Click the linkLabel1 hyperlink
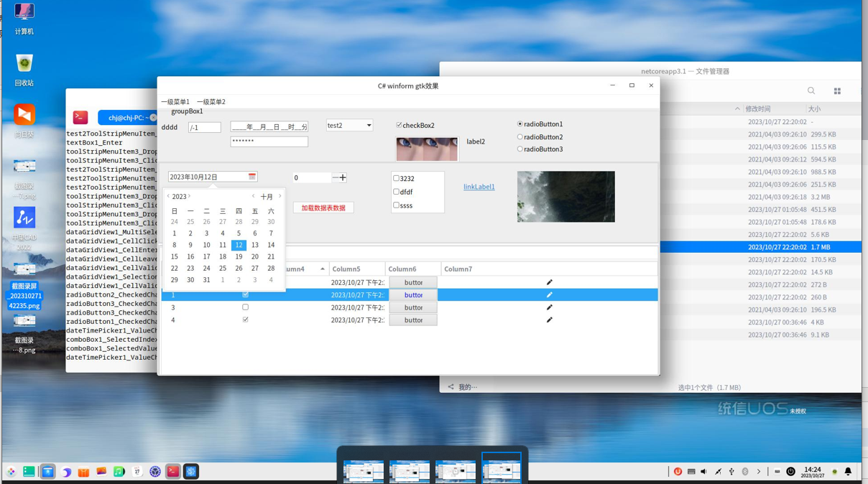Viewport: 868px width, 484px height. pos(479,187)
